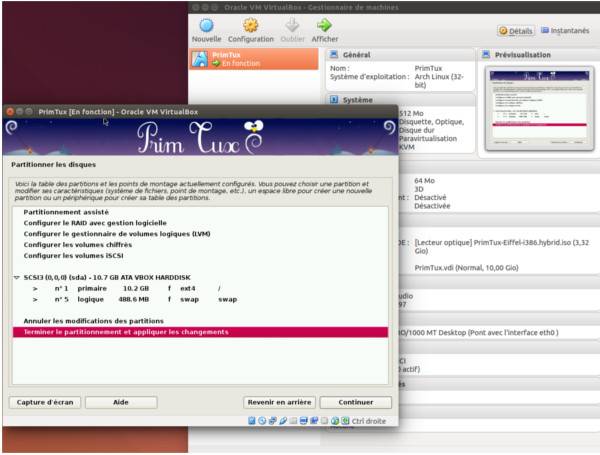This screenshot has height=455, width=600.
Task: Click the Système section header
Action: pyautogui.click(x=400, y=100)
